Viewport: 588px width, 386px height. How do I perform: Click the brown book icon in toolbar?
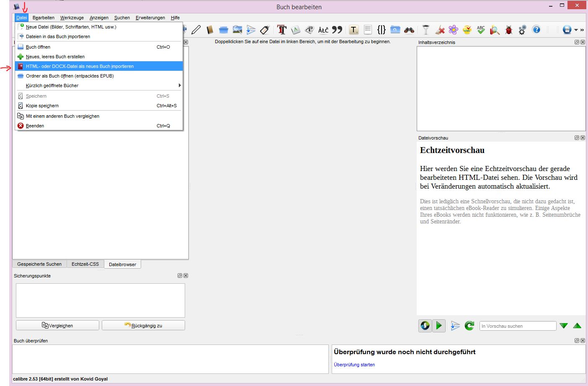click(210, 30)
